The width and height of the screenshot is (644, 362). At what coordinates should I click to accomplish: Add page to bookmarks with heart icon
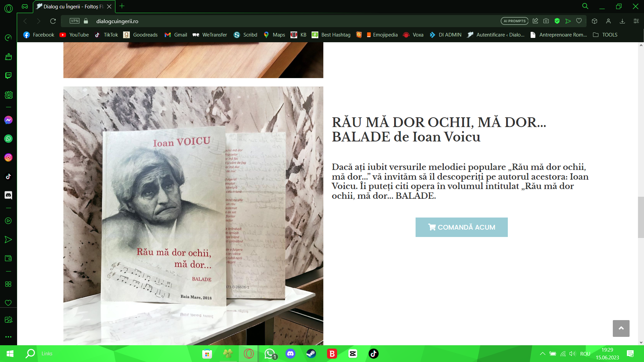pos(579,21)
